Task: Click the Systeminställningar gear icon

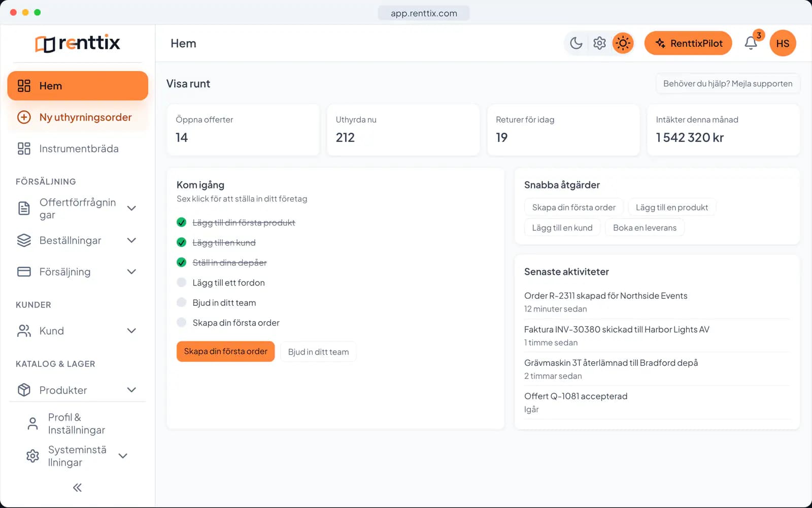Action: point(32,456)
